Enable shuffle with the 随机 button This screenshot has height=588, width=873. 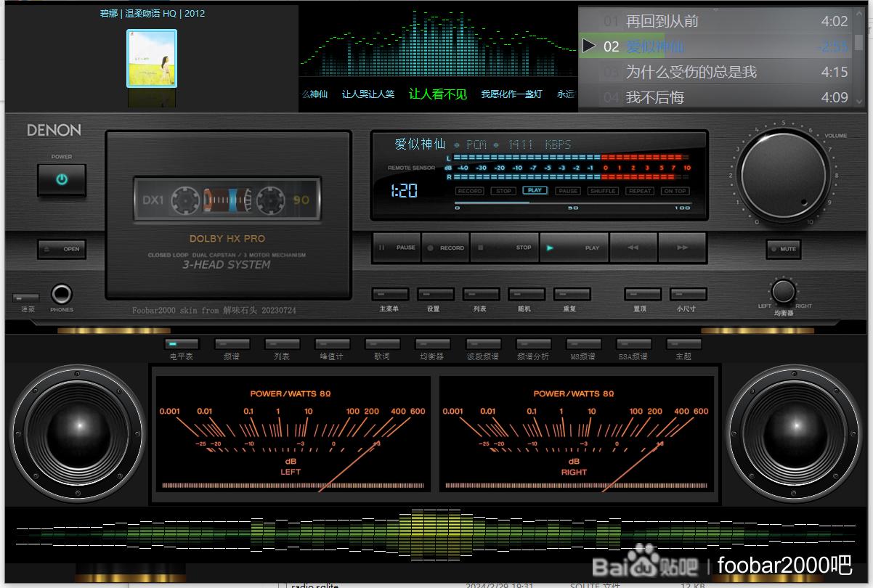pyautogui.click(x=526, y=295)
